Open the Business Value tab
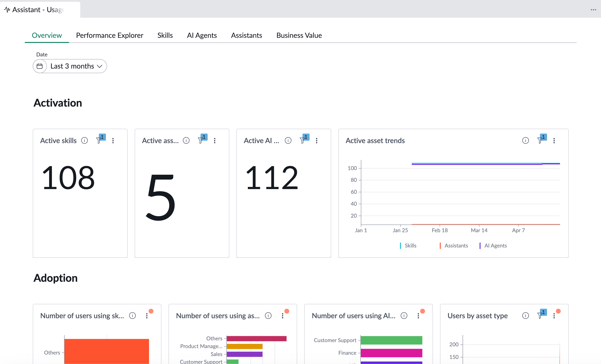Screen dimensions: 601x364 pos(299,35)
